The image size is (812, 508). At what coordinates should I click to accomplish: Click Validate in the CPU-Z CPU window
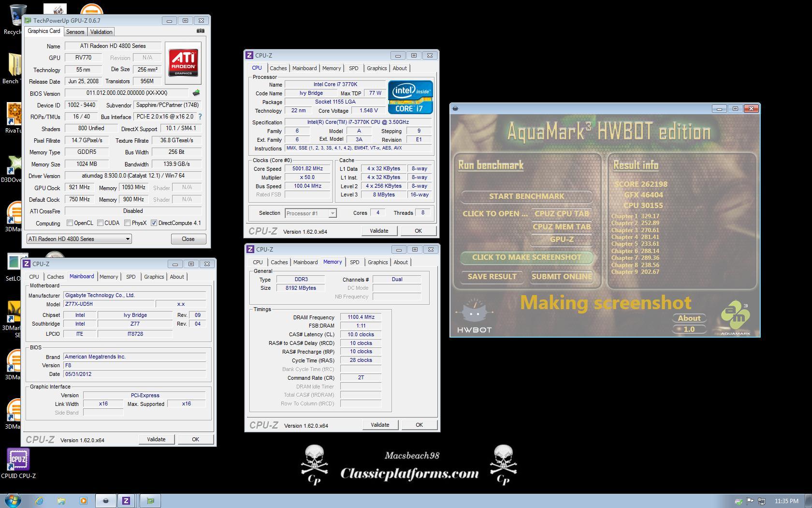(x=379, y=231)
